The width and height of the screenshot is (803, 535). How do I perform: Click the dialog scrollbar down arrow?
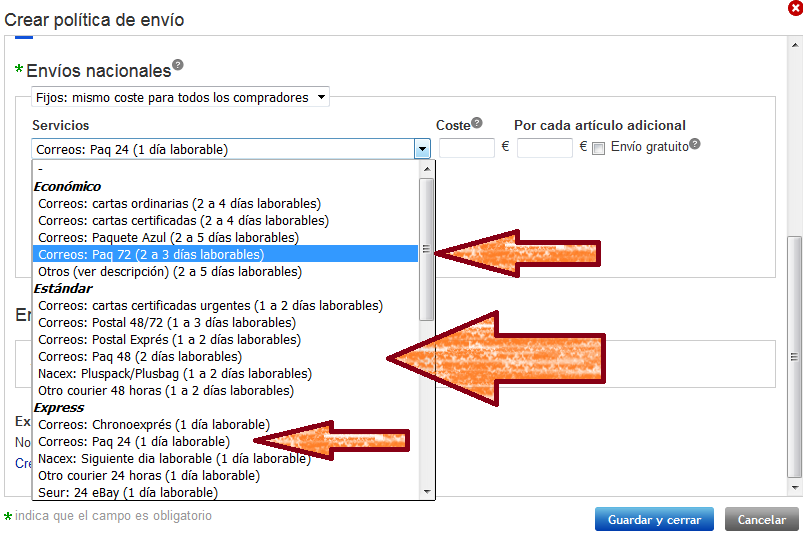coord(794,487)
